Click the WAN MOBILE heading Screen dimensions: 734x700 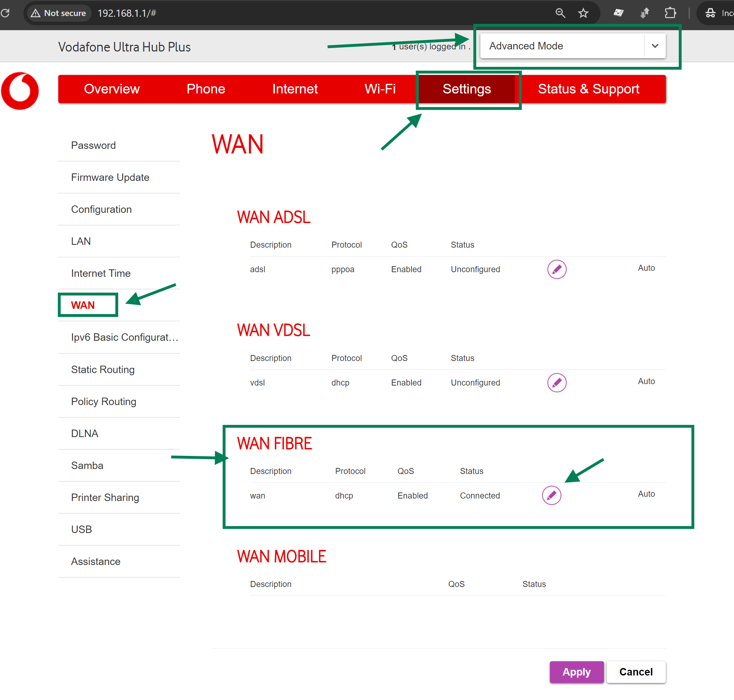tap(282, 557)
